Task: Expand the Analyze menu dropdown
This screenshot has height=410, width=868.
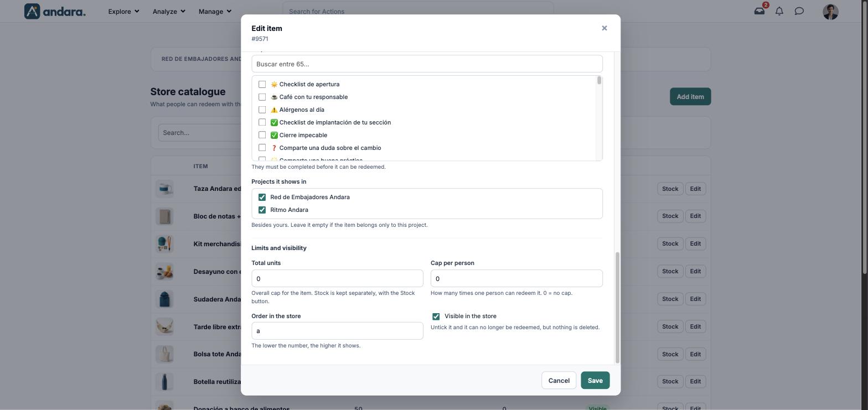Action: (x=169, y=11)
